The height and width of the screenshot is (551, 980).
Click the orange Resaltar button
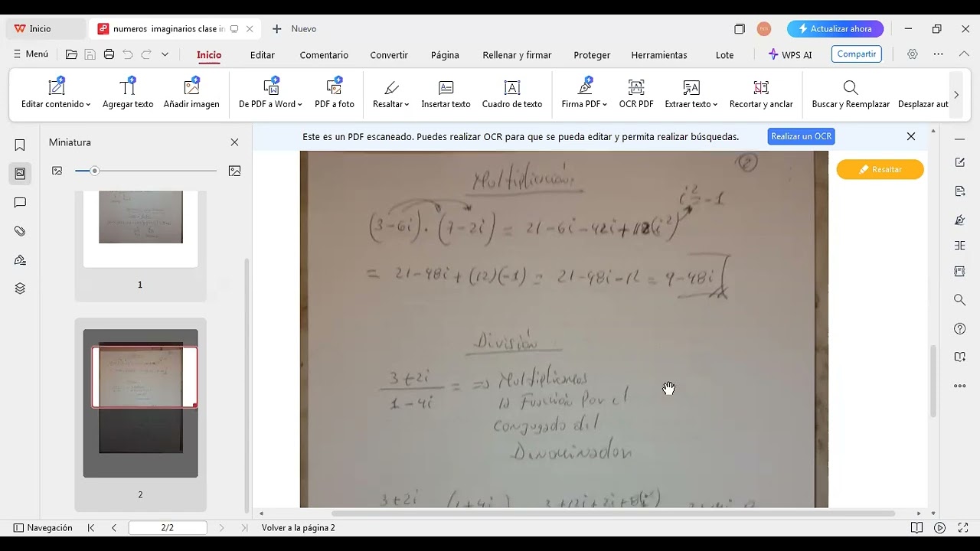pos(880,169)
